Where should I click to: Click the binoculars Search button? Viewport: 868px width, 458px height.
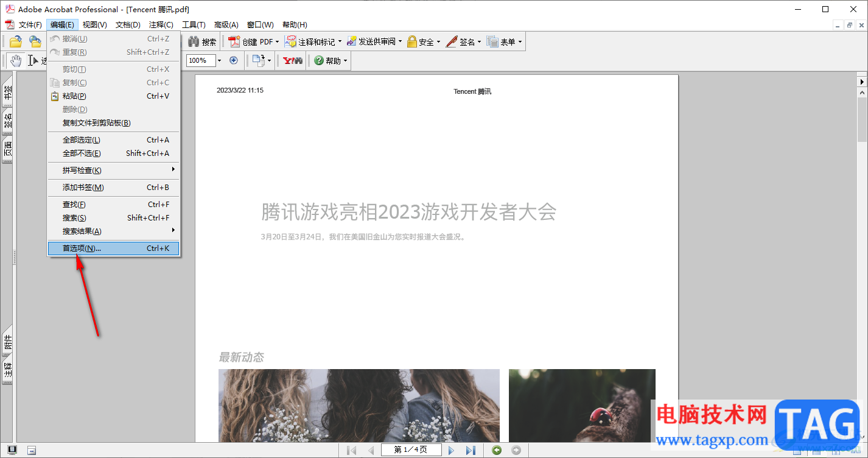[x=202, y=42]
